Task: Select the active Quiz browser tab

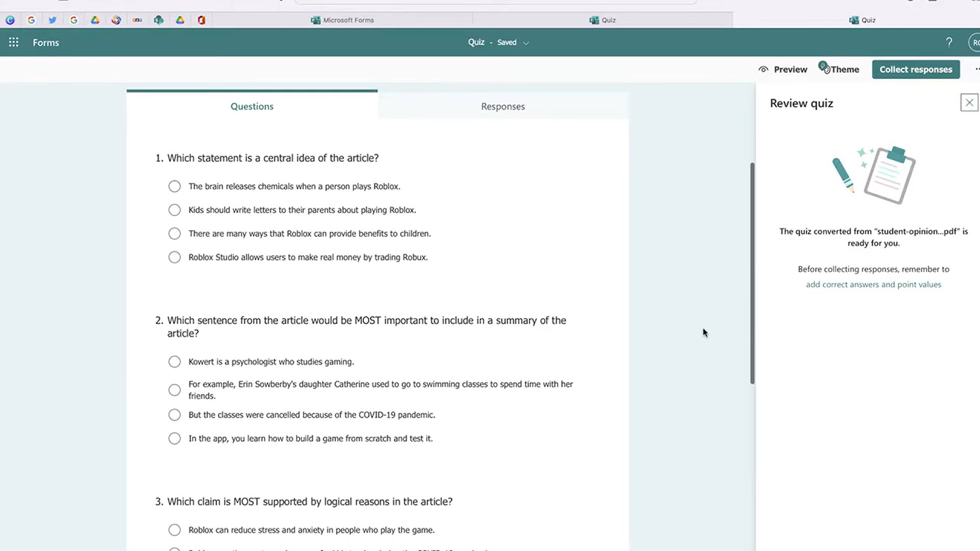Action: tap(862, 20)
